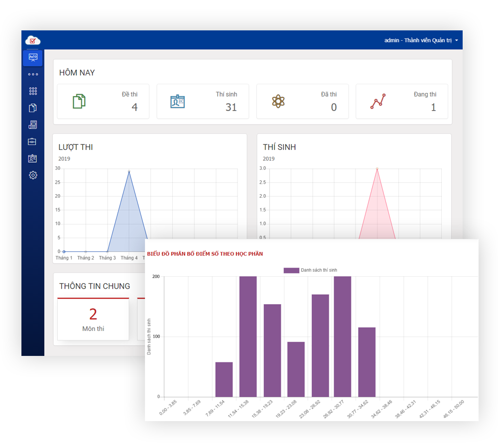Image resolution: width=498 pixels, height=448 pixels.
Task: Select the Môn thi card showing 2
Action: tap(93, 319)
